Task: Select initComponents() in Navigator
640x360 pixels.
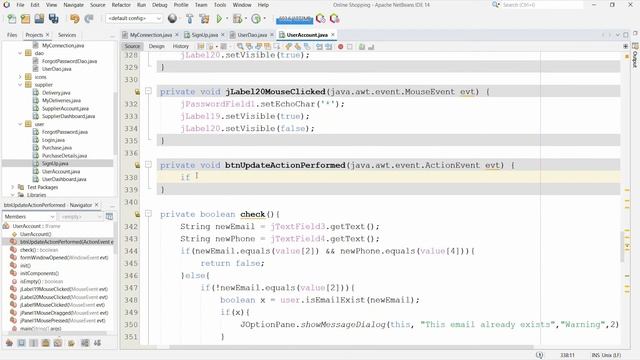Action: (x=39, y=273)
